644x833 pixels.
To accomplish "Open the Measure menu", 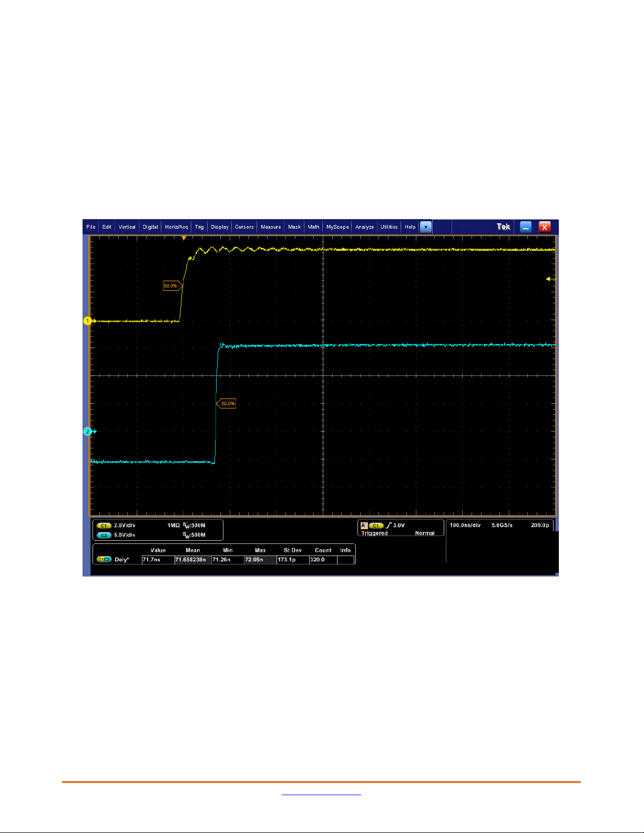I will (x=271, y=227).
